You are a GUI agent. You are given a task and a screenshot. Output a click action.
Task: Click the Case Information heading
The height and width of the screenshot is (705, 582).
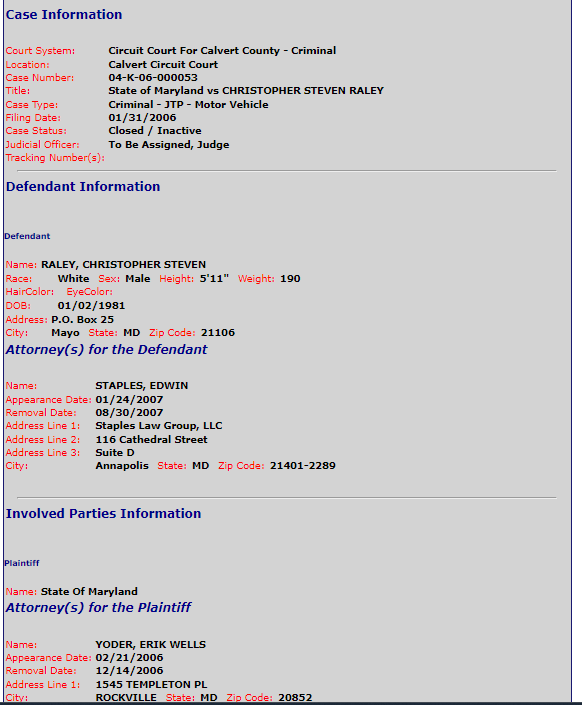pyautogui.click(x=63, y=14)
